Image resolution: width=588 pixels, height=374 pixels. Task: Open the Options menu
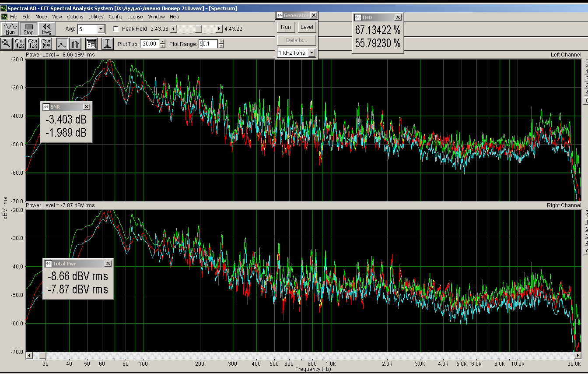point(75,17)
